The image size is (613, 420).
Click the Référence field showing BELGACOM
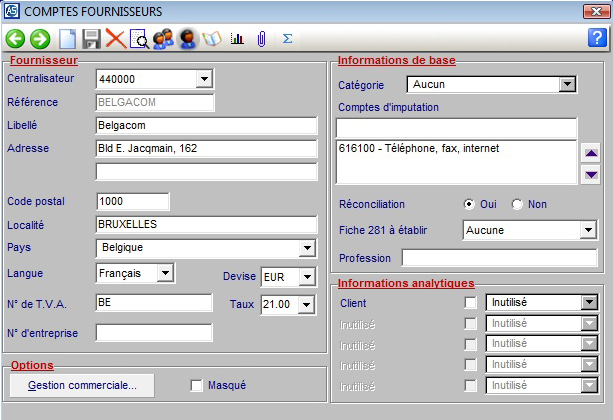[x=155, y=102]
